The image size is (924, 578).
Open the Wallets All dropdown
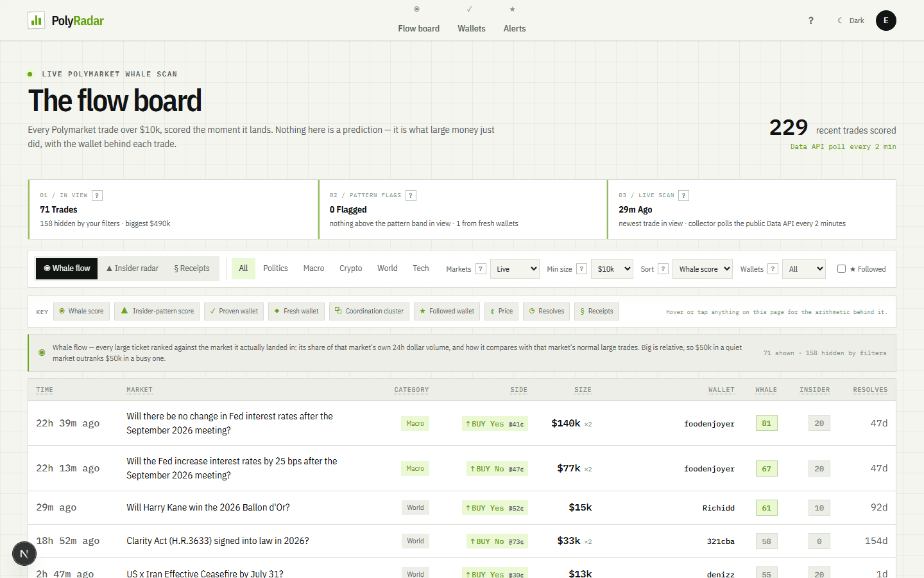click(x=804, y=269)
